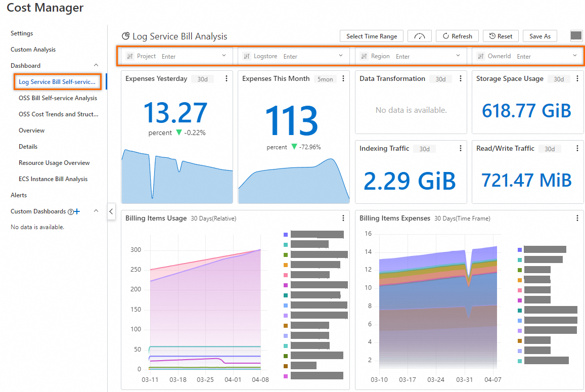
Task: Open Expenses Yesterday panel options menu
Action: coord(227,78)
